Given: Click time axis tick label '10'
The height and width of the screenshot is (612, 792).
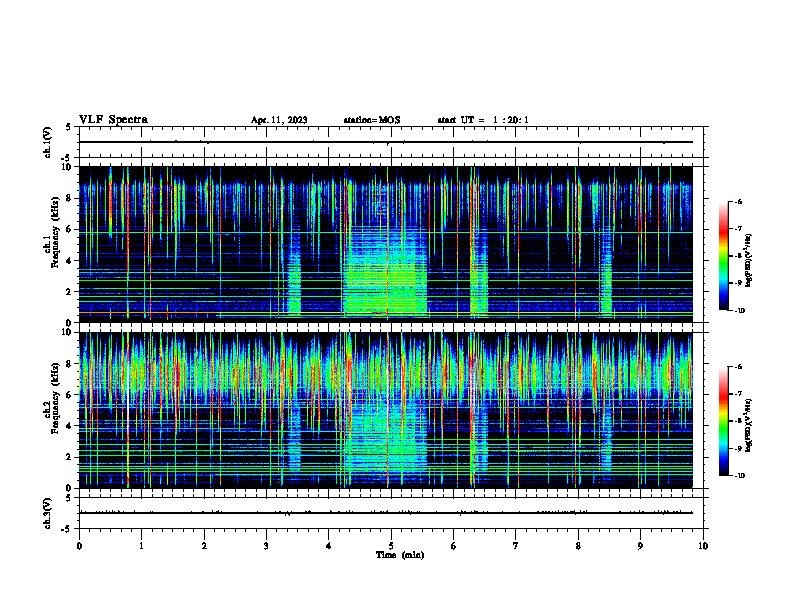Looking at the screenshot, I should tap(703, 546).
